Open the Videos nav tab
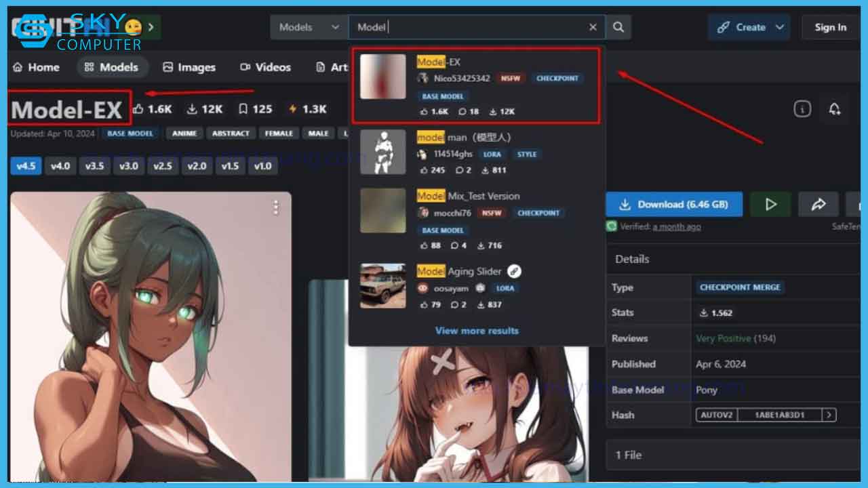Image resolution: width=868 pixels, height=488 pixels. (x=265, y=67)
